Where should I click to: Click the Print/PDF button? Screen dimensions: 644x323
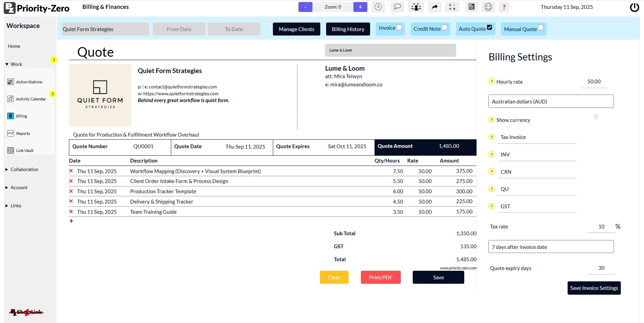pos(380,277)
